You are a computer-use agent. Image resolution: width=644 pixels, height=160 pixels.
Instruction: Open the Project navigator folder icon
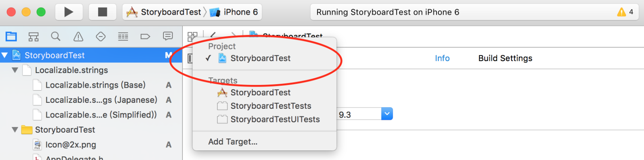pos(11,37)
